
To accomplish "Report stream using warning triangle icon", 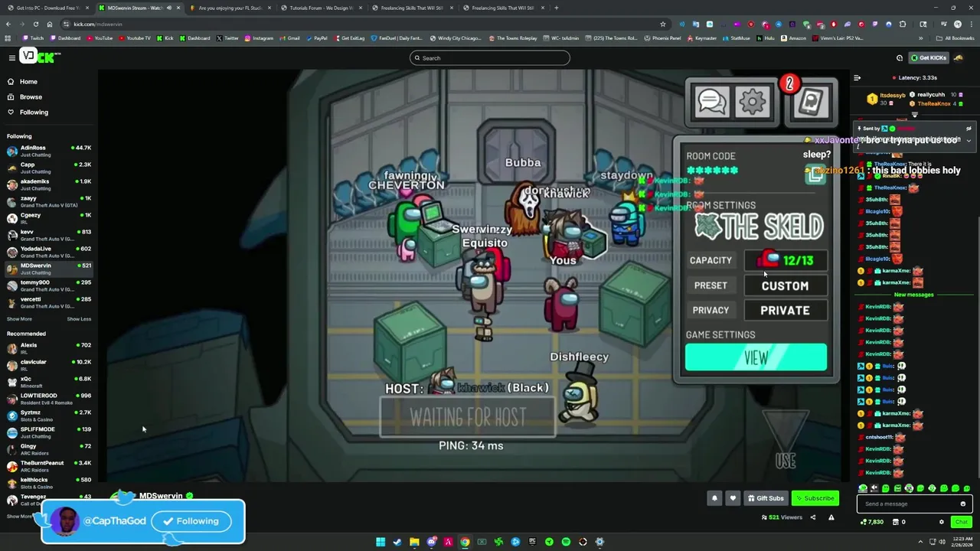I will [x=831, y=517].
